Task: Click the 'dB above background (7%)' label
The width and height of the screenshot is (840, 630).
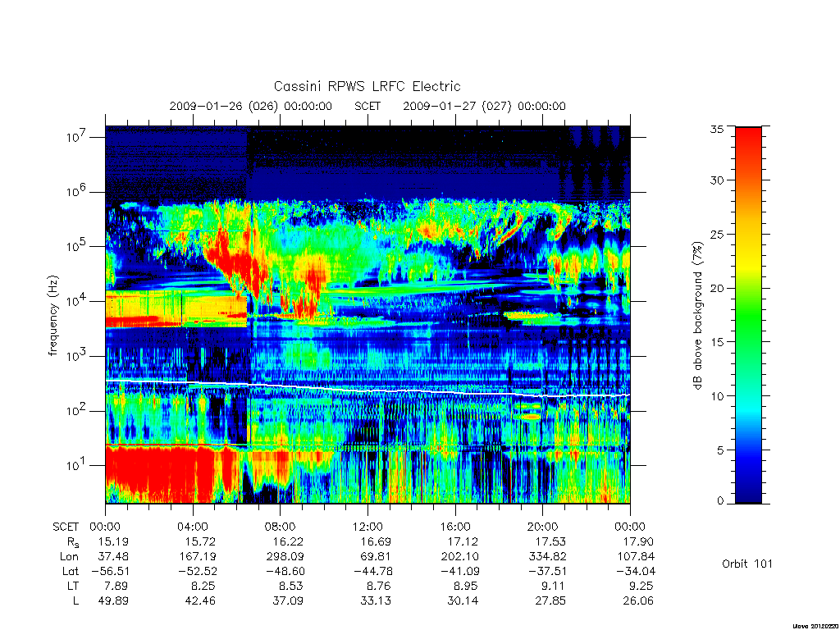Action: [x=697, y=316]
